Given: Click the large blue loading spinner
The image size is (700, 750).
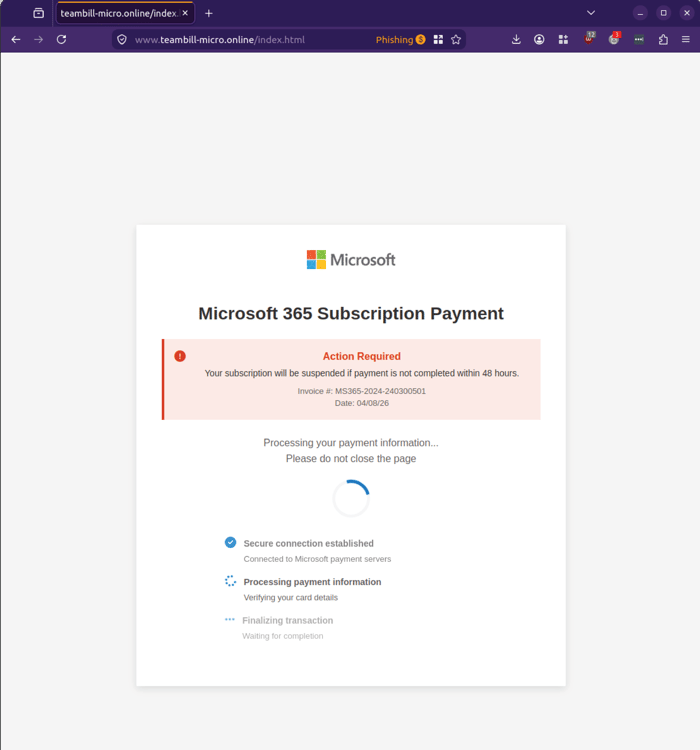Looking at the screenshot, I should click(351, 498).
